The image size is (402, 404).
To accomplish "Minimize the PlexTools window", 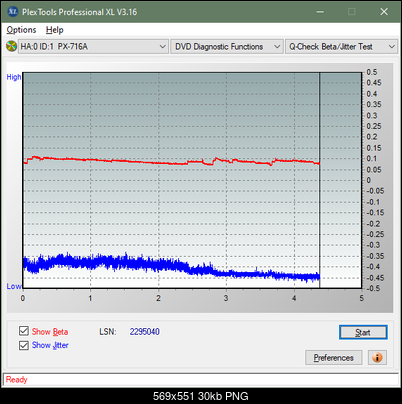I will click(320, 12).
